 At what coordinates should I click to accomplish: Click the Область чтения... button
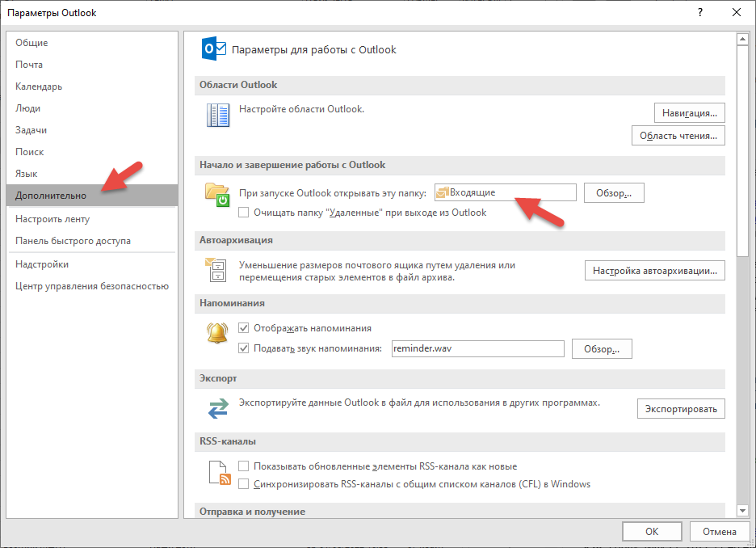[678, 136]
